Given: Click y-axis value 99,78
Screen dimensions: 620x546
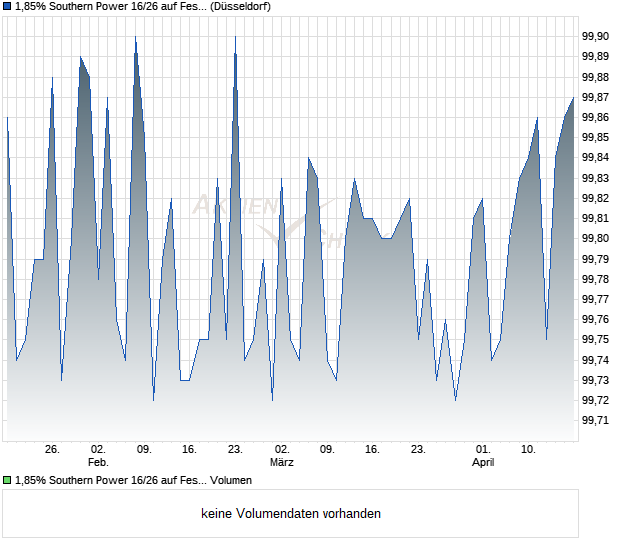Looking at the screenshot, I should pyautogui.click(x=595, y=280).
